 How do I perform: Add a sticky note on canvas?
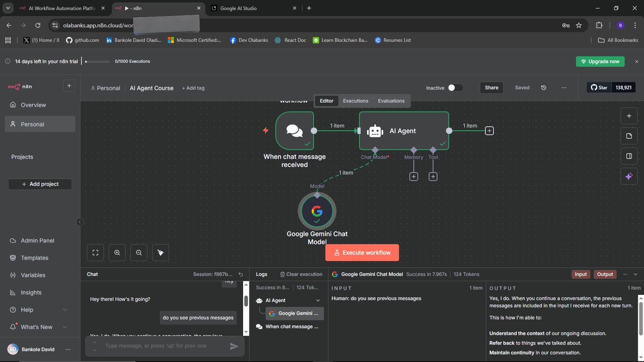628,136
